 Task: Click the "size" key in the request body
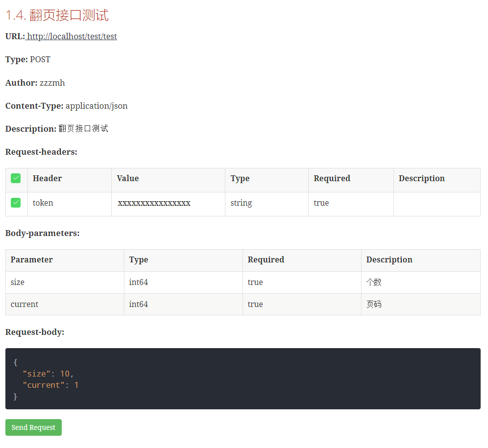pos(37,374)
